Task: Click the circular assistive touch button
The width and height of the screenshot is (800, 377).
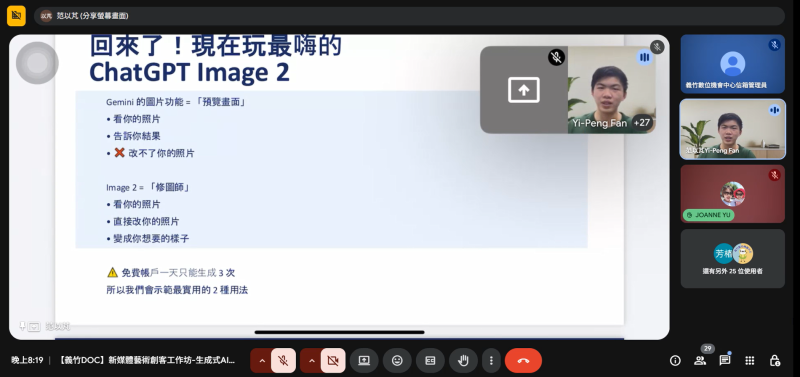Action: tap(37, 63)
